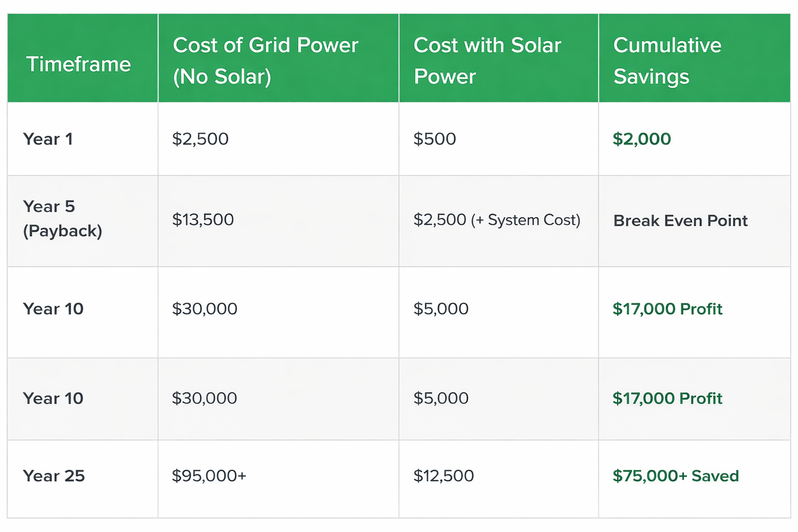
Task: Click the $2,500 (+ System Cost) cell
Action: 497,220
